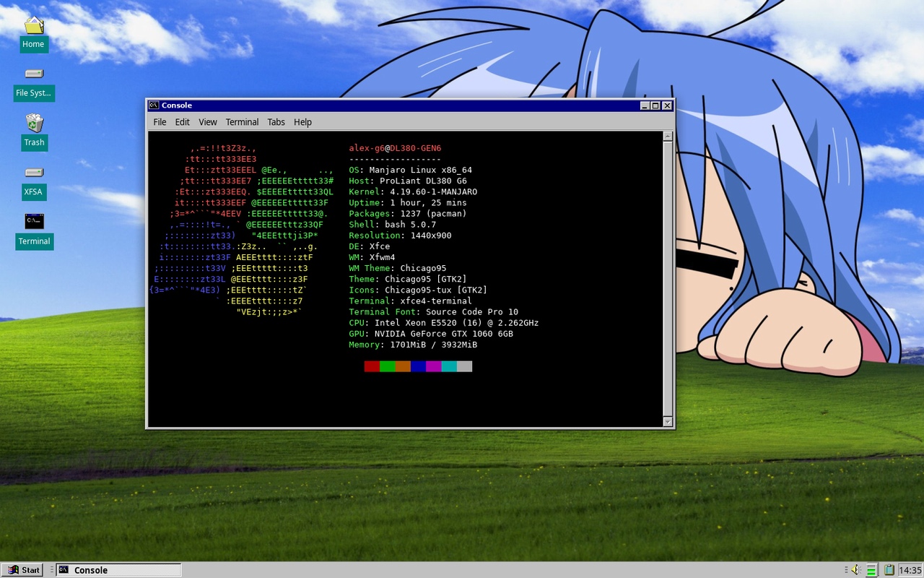Open the Terminal menu in Console
The width and height of the screenshot is (924, 578).
pyautogui.click(x=242, y=122)
